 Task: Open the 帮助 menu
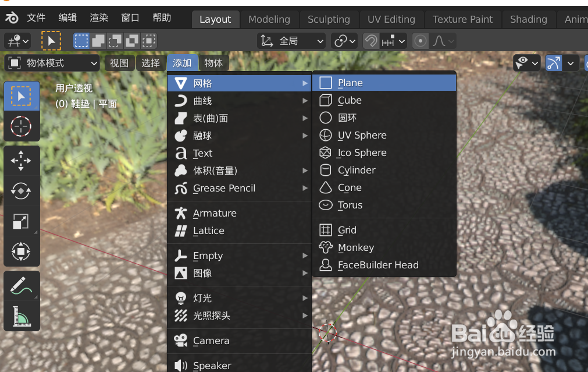pyautogui.click(x=162, y=17)
